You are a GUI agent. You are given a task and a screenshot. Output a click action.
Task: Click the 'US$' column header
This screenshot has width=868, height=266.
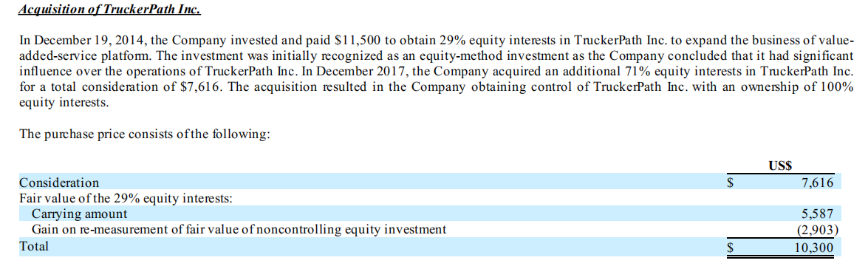point(781,166)
